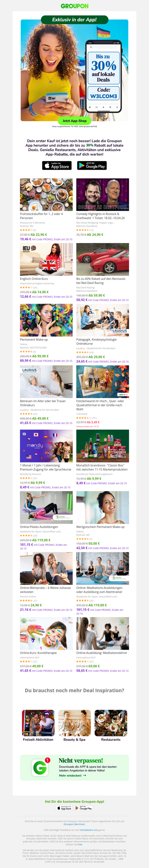
Task: Click the small Google Play badge in the footer
Action: pyautogui.click(x=83, y=808)
